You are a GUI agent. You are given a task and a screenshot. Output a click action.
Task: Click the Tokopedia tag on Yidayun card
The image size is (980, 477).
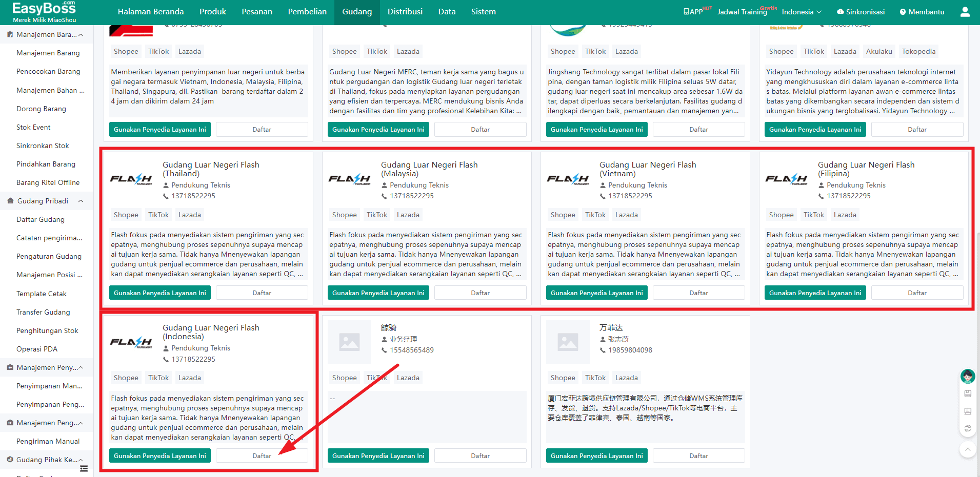[918, 51]
